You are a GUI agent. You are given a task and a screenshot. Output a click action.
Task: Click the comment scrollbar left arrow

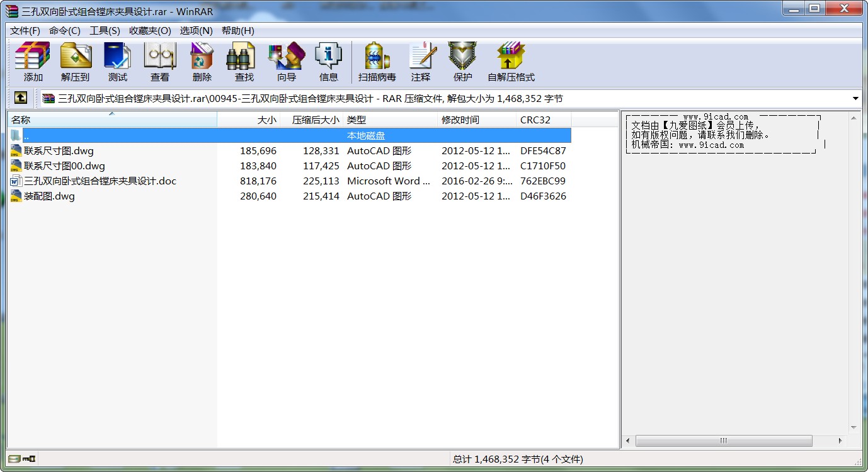[x=629, y=441]
